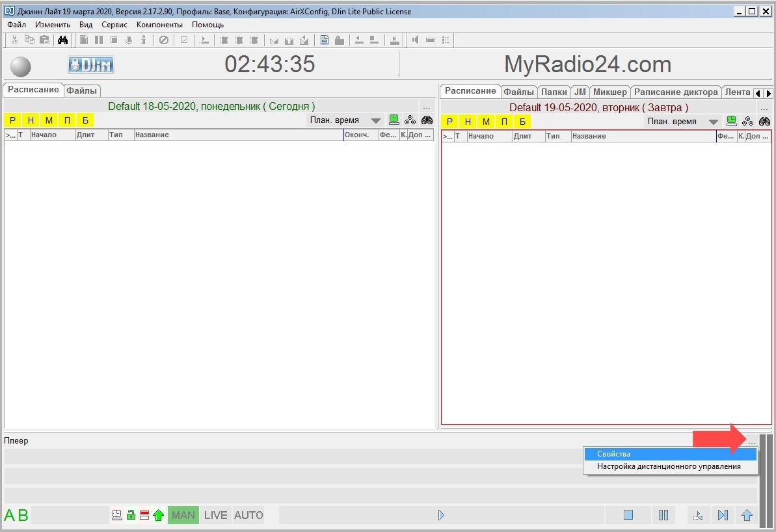Click the green lock icon in the player bar
The width and height of the screenshot is (776, 532).
tap(131, 516)
